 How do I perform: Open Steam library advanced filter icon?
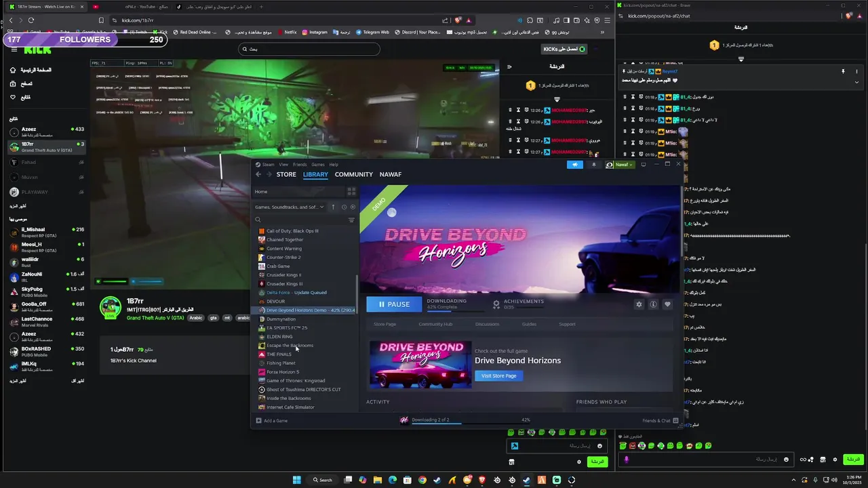point(351,220)
